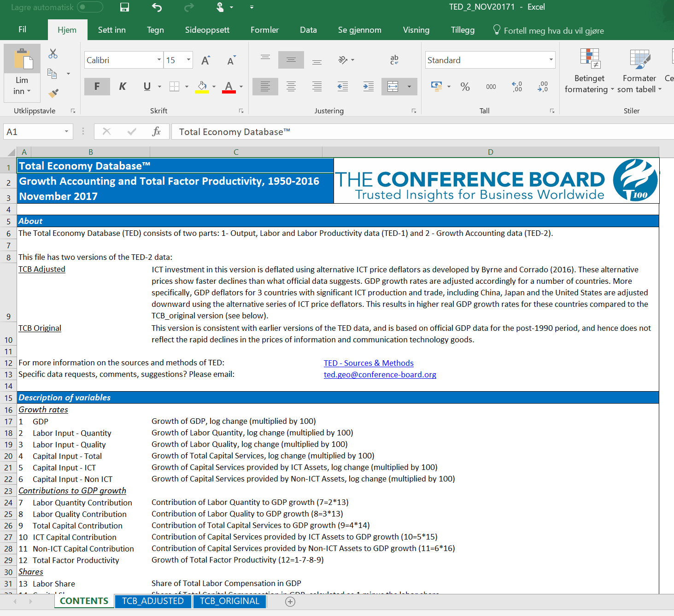Image resolution: width=674 pixels, height=616 pixels.
Task: Apply the red font color
Action: click(x=229, y=87)
